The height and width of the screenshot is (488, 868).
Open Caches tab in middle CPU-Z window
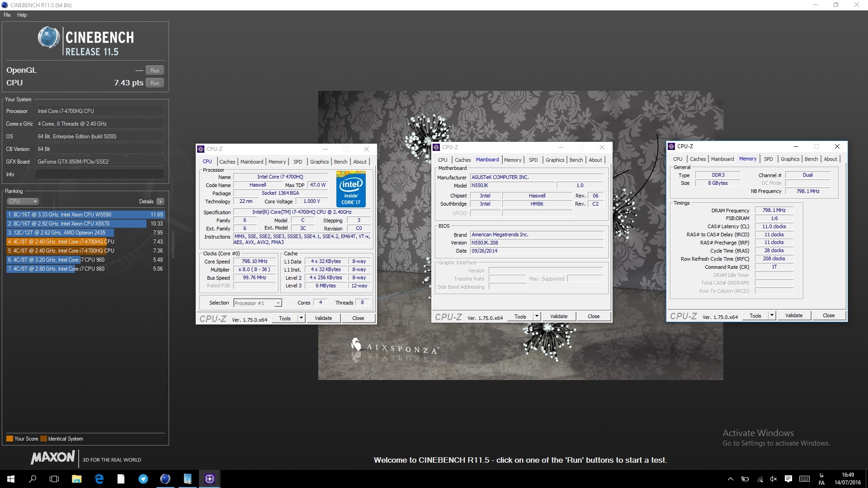click(462, 160)
